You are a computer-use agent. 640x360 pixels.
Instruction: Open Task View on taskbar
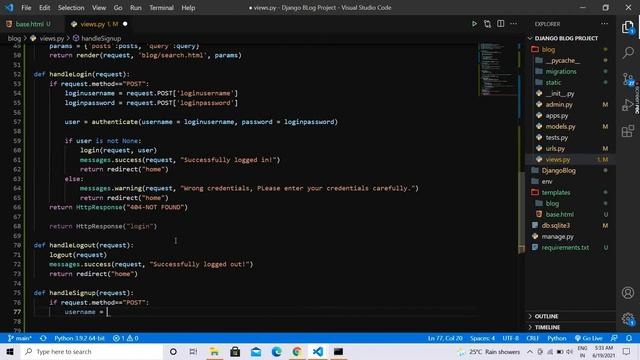click(193, 351)
